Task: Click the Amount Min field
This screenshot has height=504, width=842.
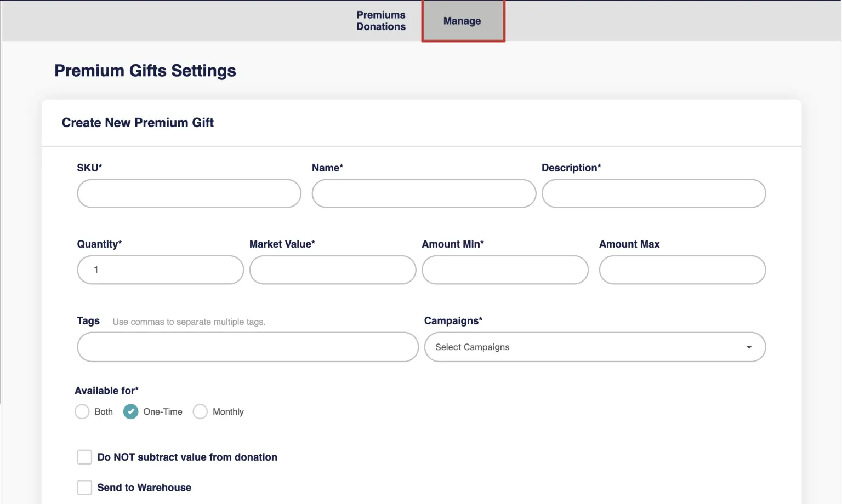Action: [504, 270]
